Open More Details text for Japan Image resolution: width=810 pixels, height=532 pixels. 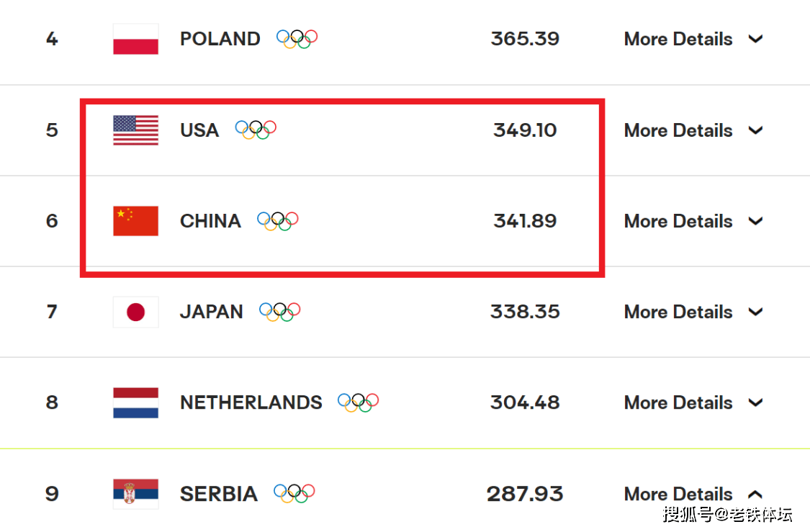[678, 312]
